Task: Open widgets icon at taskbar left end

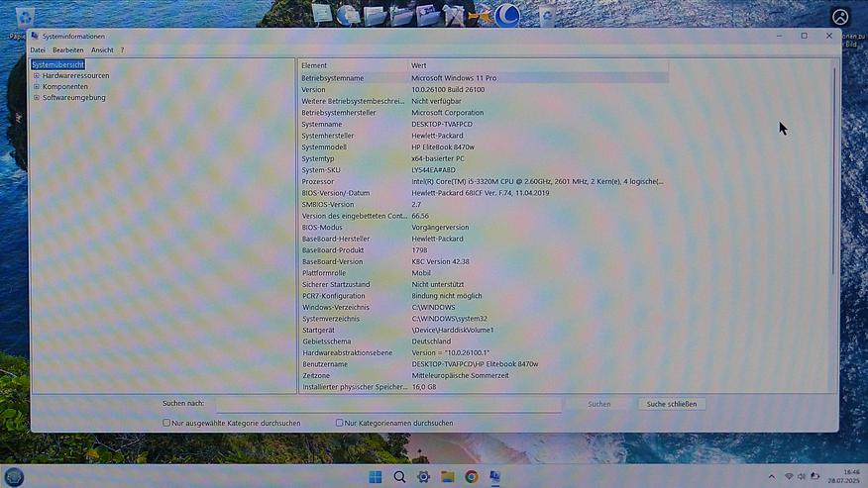Action: click(14, 477)
